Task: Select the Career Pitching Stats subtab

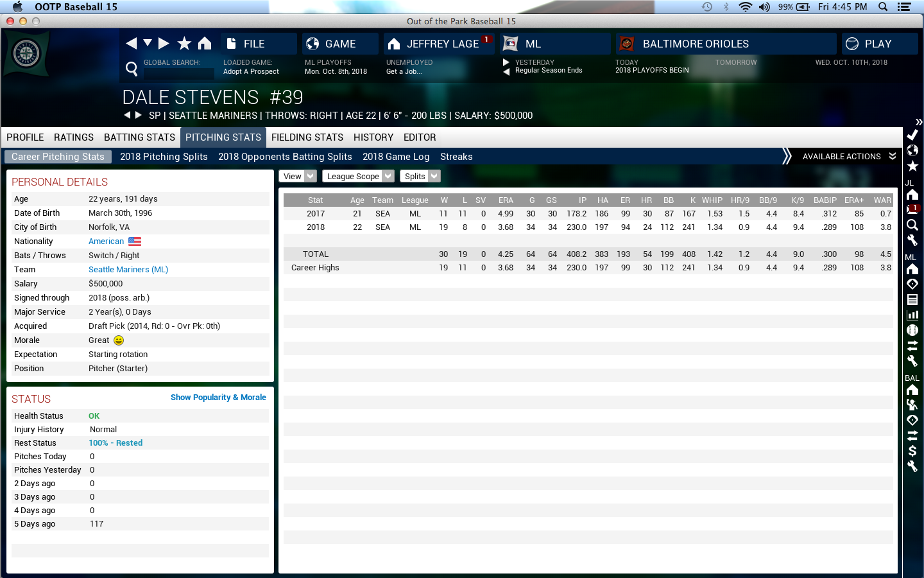Action: click(x=58, y=157)
